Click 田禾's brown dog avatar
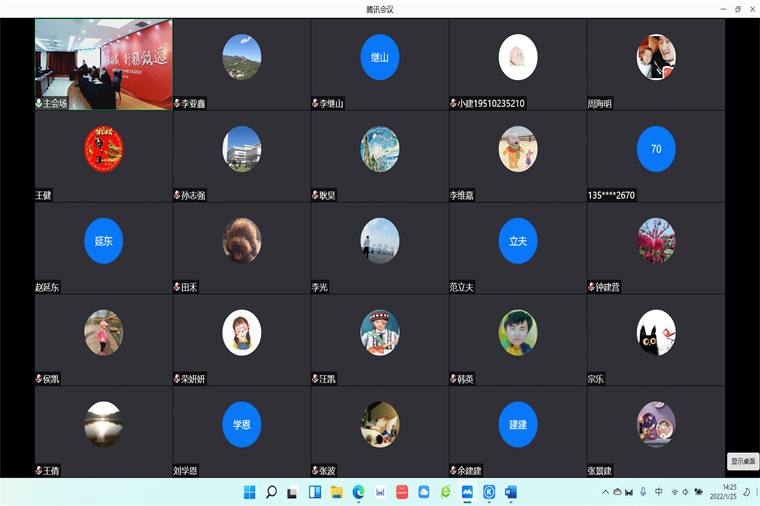The height and width of the screenshot is (506, 760). (241, 240)
